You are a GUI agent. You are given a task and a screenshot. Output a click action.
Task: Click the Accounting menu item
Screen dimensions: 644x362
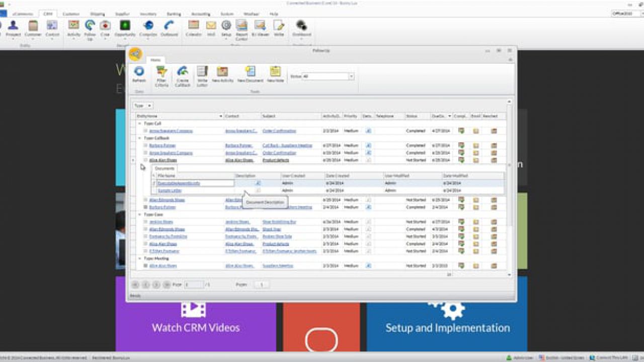[200, 14]
